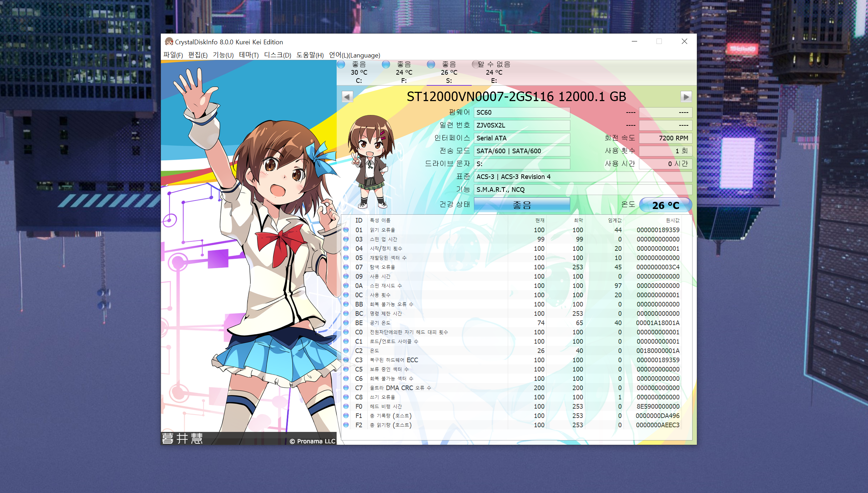868x493 pixels.
Task: Click the 좋음 health status button
Action: tap(521, 205)
